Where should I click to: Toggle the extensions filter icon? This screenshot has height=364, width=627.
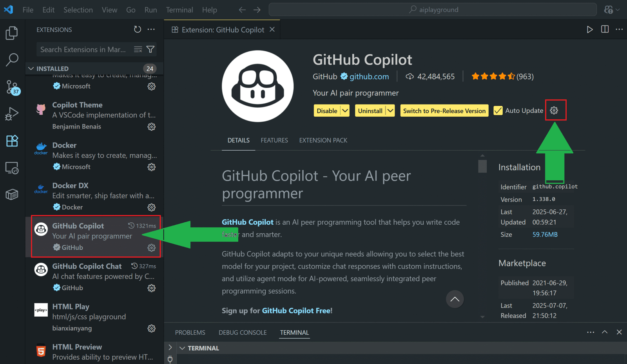point(150,49)
